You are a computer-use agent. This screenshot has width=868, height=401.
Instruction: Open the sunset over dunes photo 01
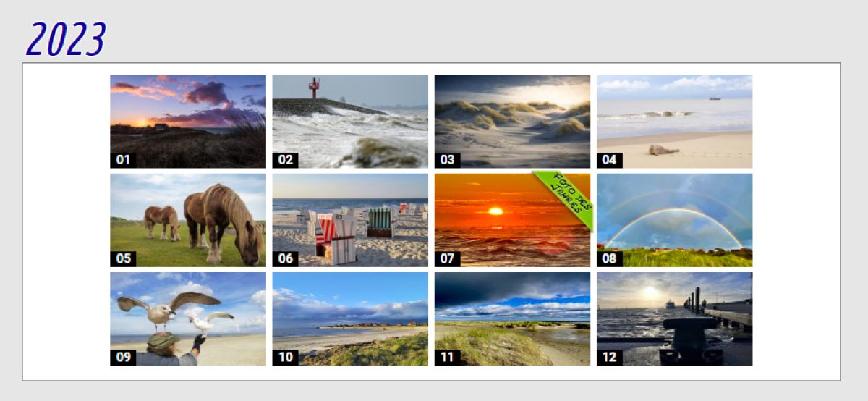click(188, 122)
